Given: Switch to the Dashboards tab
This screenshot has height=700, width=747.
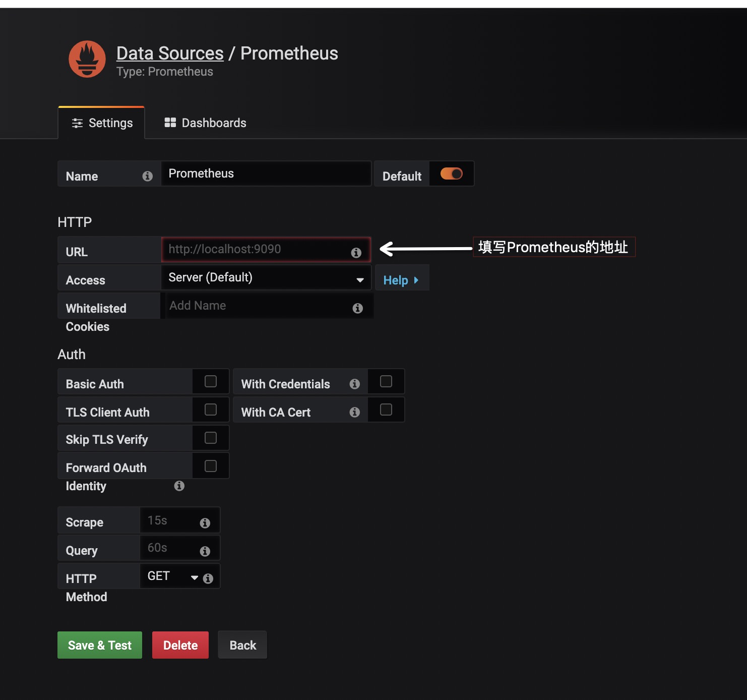Looking at the screenshot, I should [204, 123].
